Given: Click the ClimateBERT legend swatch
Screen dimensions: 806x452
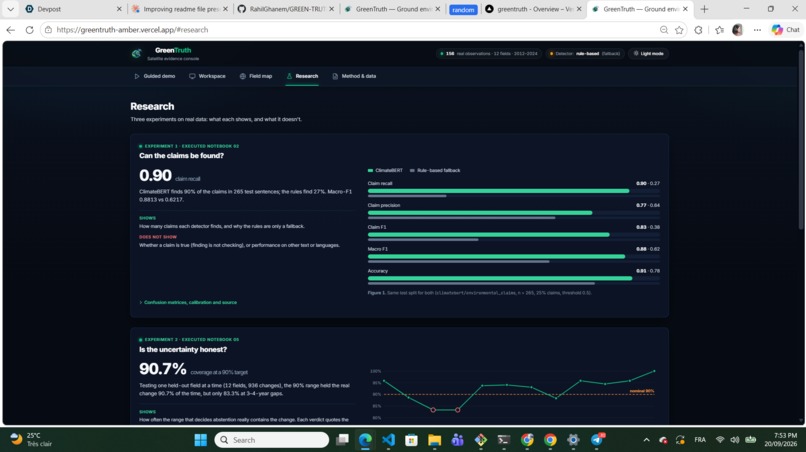Looking at the screenshot, I should (x=370, y=170).
